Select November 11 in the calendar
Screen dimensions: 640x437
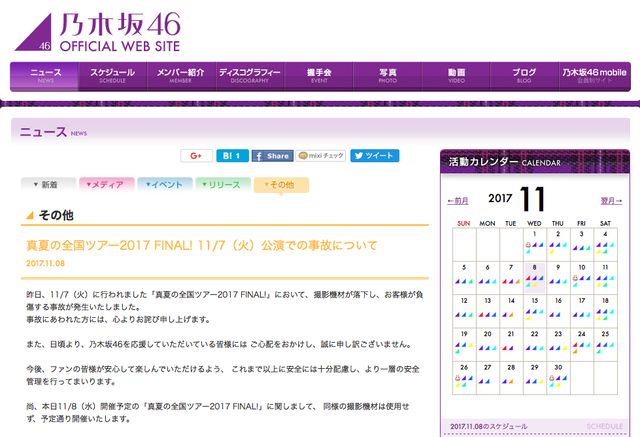point(606,277)
